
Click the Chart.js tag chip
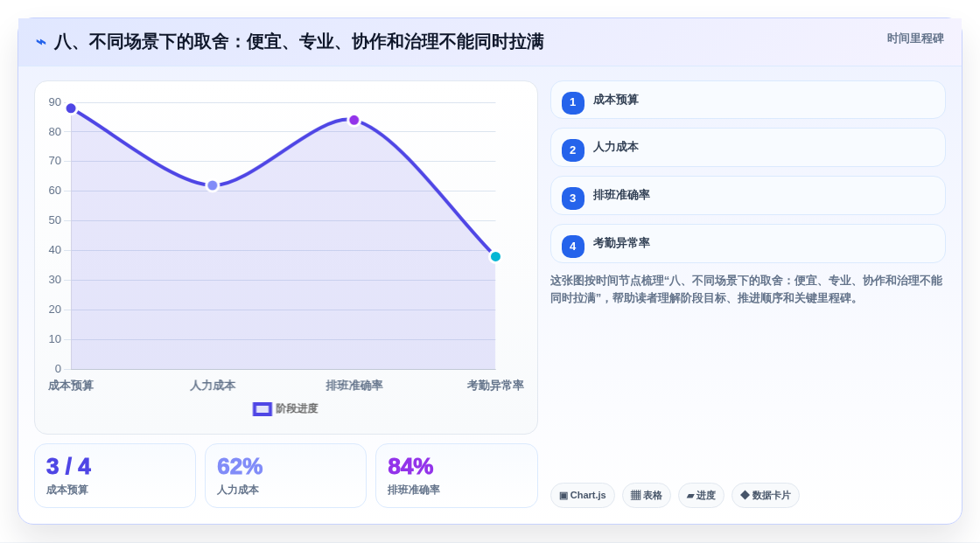[x=583, y=496]
